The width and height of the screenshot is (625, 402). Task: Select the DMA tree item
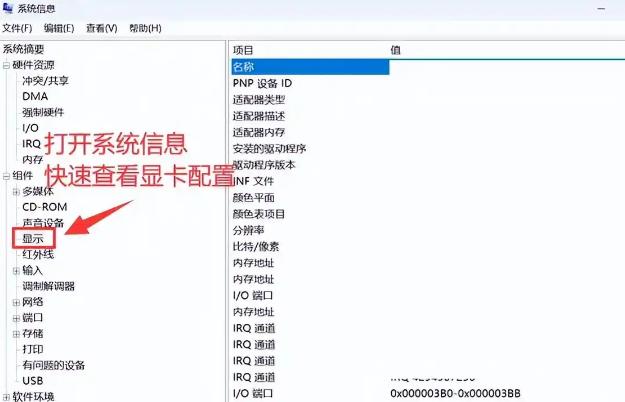click(x=35, y=96)
